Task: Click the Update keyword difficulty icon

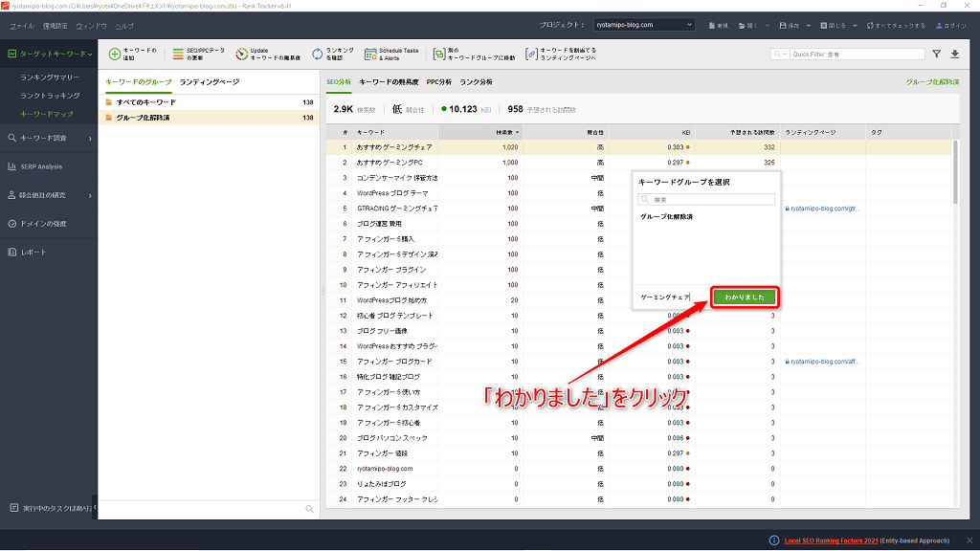Action: click(x=239, y=55)
